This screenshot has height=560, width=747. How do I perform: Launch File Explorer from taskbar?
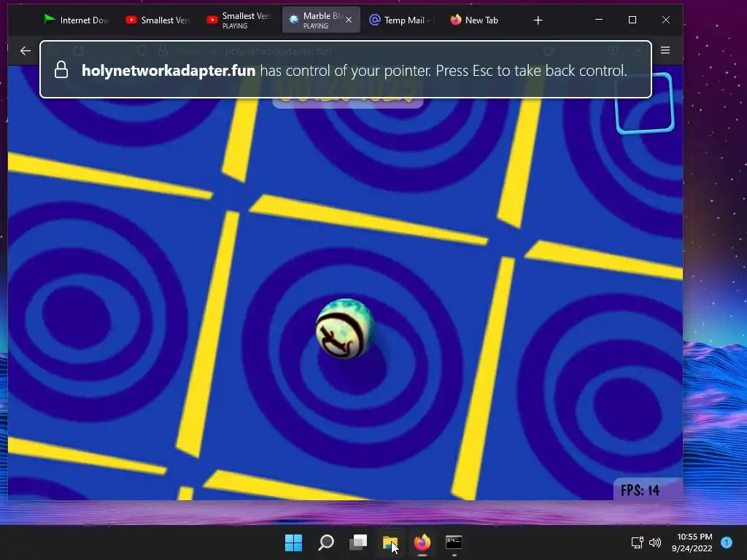point(390,542)
